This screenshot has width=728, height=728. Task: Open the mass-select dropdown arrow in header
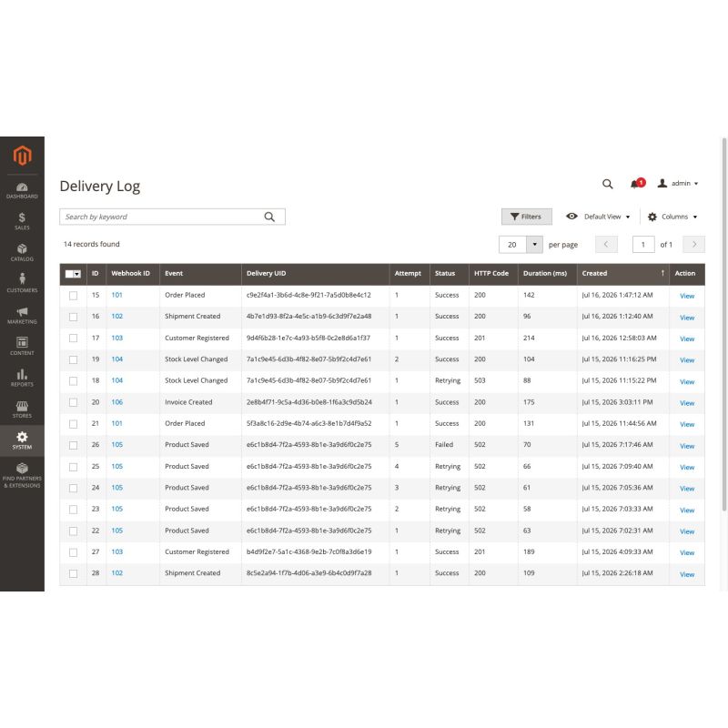(77, 274)
